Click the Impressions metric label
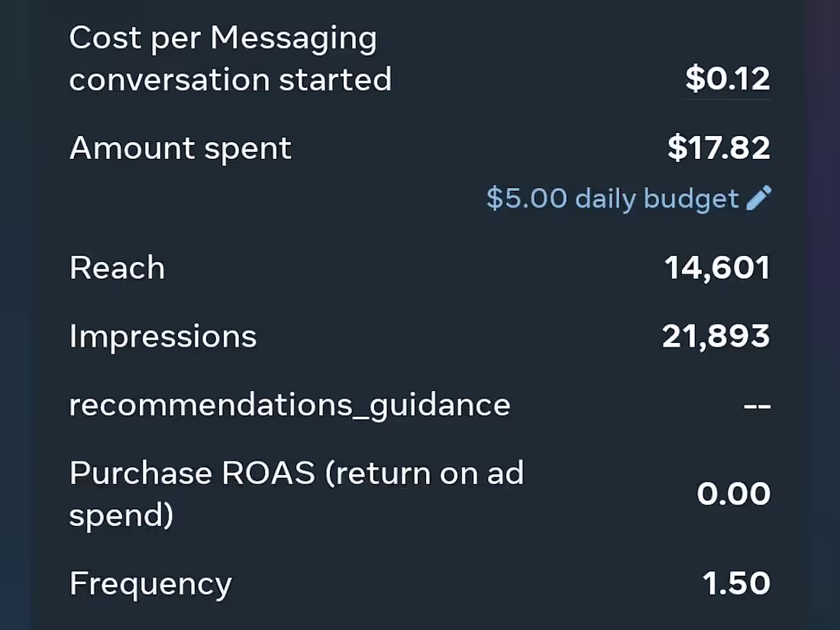Image resolution: width=840 pixels, height=630 pixels. (163, 335)
